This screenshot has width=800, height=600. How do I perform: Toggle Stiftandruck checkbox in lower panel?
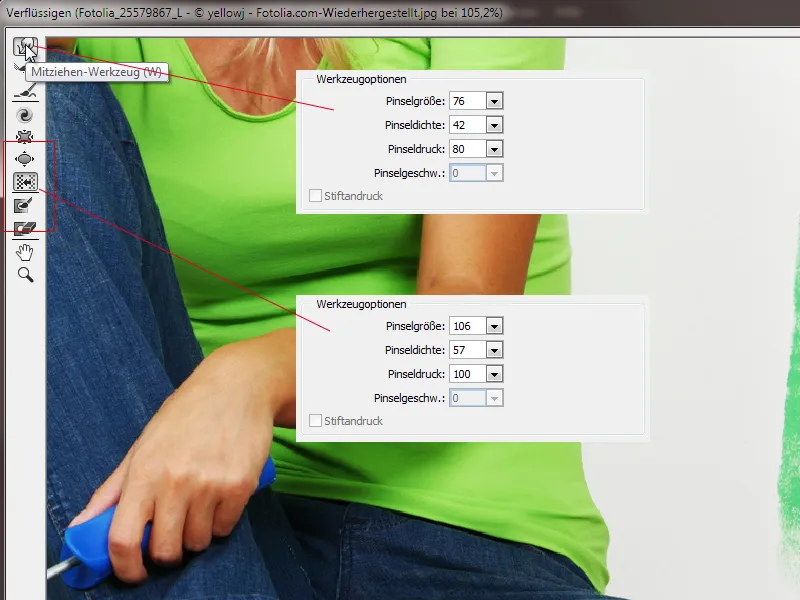[x=315, y=421]
